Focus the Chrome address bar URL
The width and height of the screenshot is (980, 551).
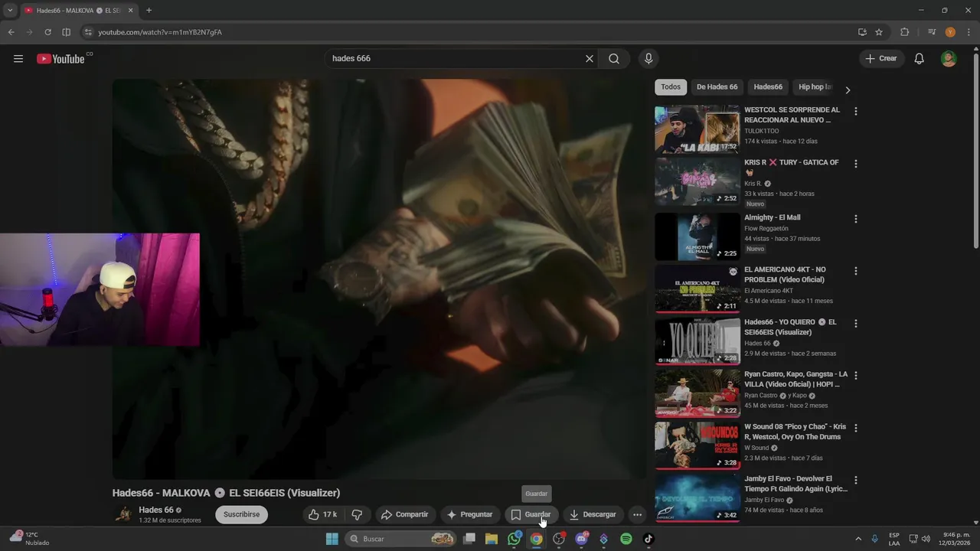(160, 32)
